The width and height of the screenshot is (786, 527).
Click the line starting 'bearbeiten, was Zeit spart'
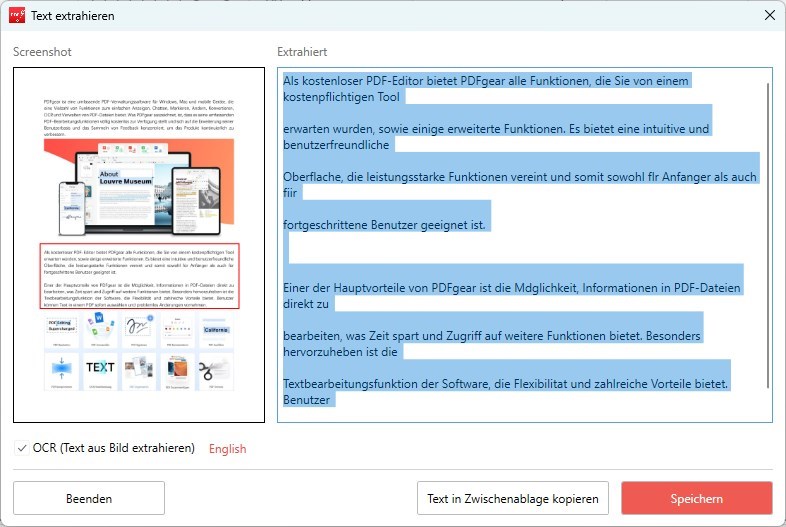[x=492, y=336]
